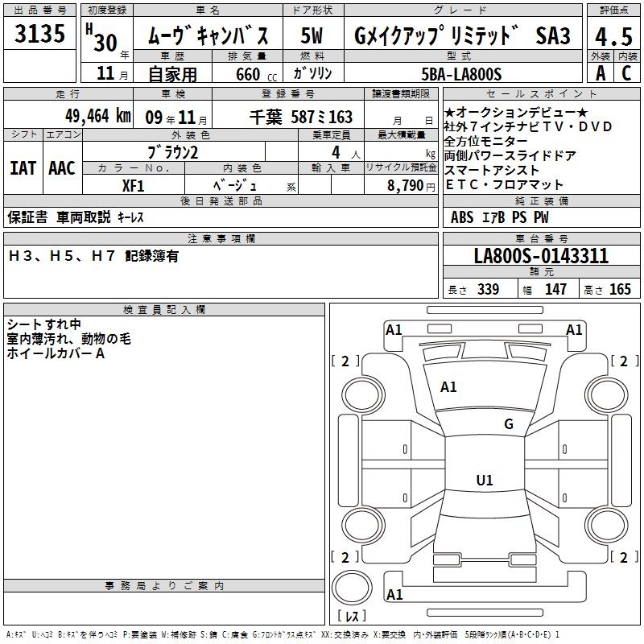
Task: Click the inspector note ホイールカバーA
Action: (56, 353)
